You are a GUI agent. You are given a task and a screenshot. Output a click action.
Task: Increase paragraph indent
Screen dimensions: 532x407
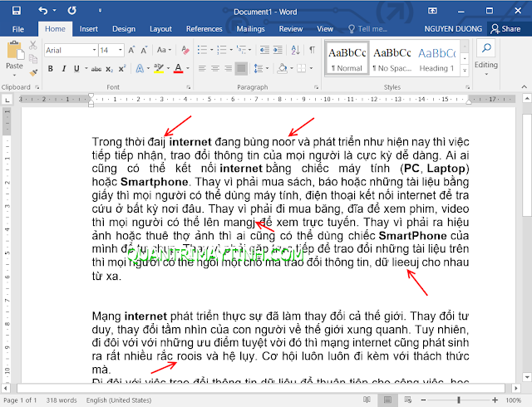(x=278, y=50)
